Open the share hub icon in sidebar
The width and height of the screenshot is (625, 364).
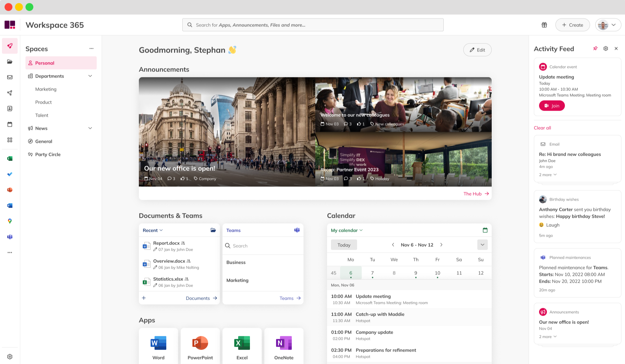coord(10,93)
